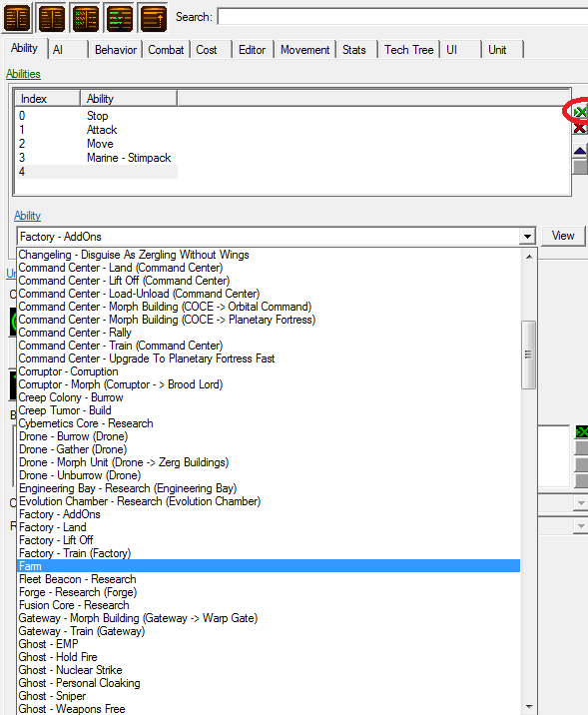The height and width of the screenshot is (715, 588).
Task: Click the fifth icon with the up arrow
Action: pyautogui.click(x=153, y=17)
